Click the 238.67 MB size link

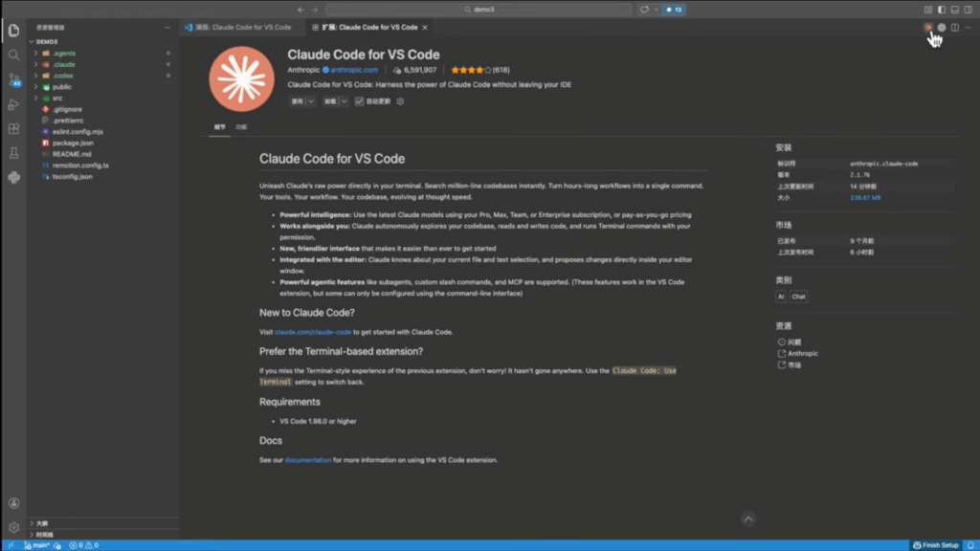pos(865,198)
